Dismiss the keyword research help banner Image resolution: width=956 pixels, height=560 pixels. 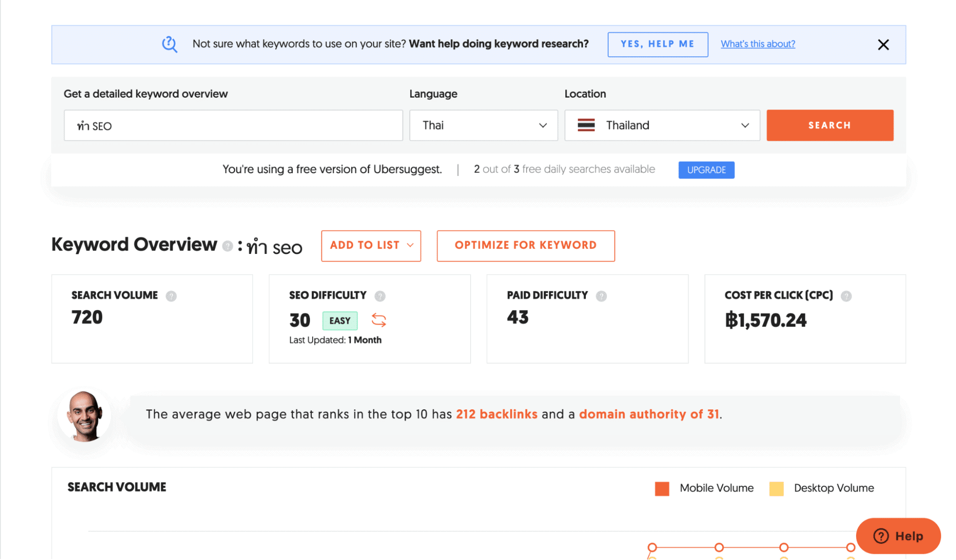tap(883, 44)
